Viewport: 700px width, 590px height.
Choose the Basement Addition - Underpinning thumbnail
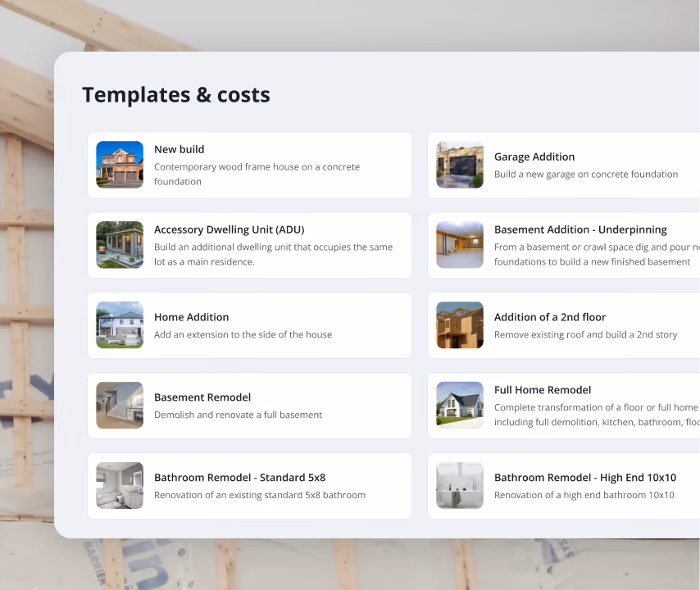(x=460, y=245)
